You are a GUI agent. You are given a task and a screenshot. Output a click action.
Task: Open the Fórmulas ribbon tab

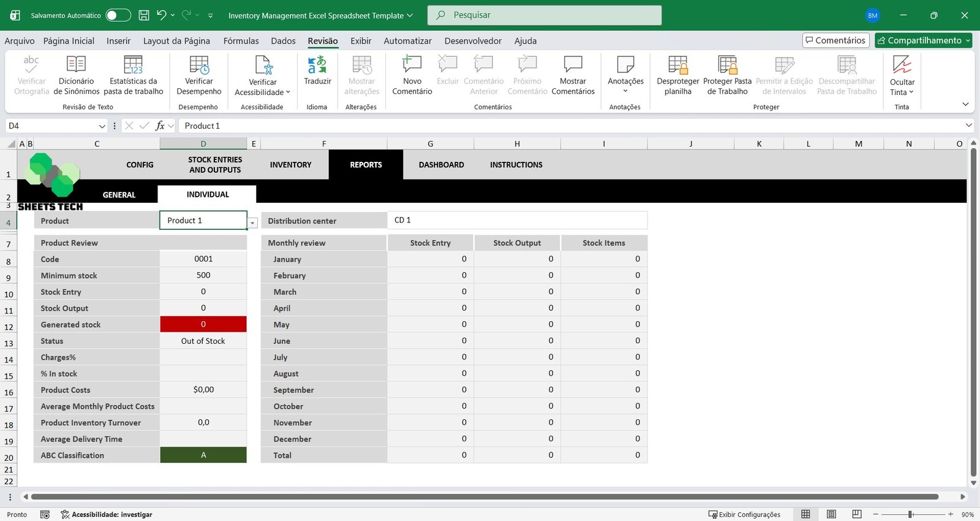(x=241, y=41)
